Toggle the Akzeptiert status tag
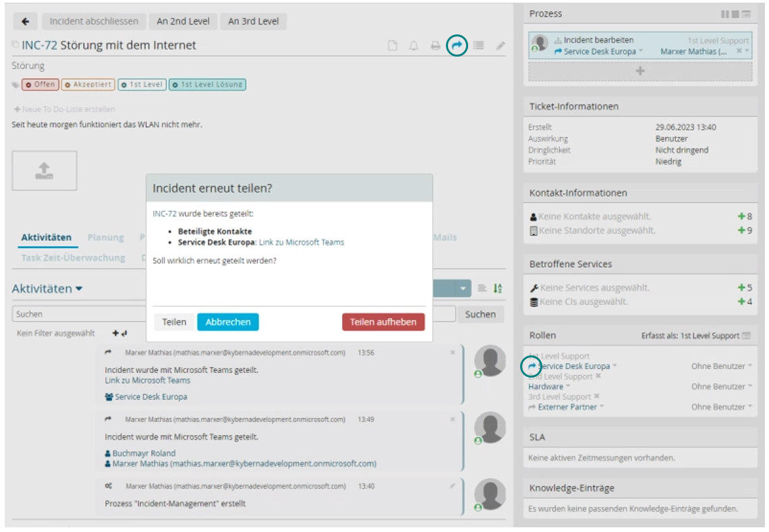Screen dimensions: 769x532 pyautogui.click(x=88, y=85)
